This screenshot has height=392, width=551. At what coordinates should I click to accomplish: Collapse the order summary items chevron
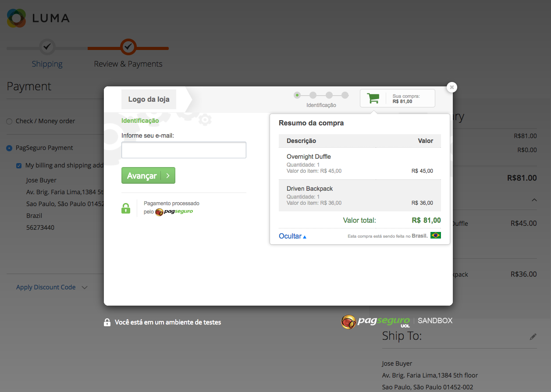tap(534, 200)
